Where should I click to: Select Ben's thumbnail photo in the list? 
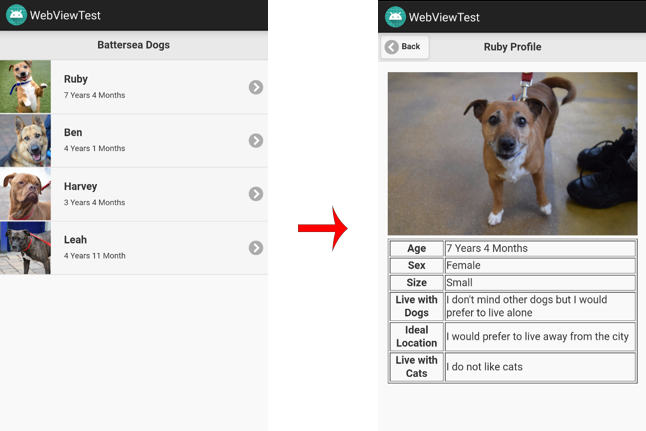(x=26, y=141)
